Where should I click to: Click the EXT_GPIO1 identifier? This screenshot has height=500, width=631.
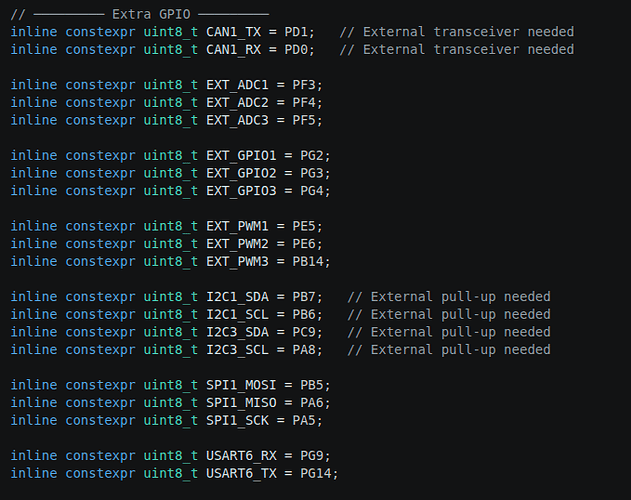pyautogui.click(x=241, y=156)
